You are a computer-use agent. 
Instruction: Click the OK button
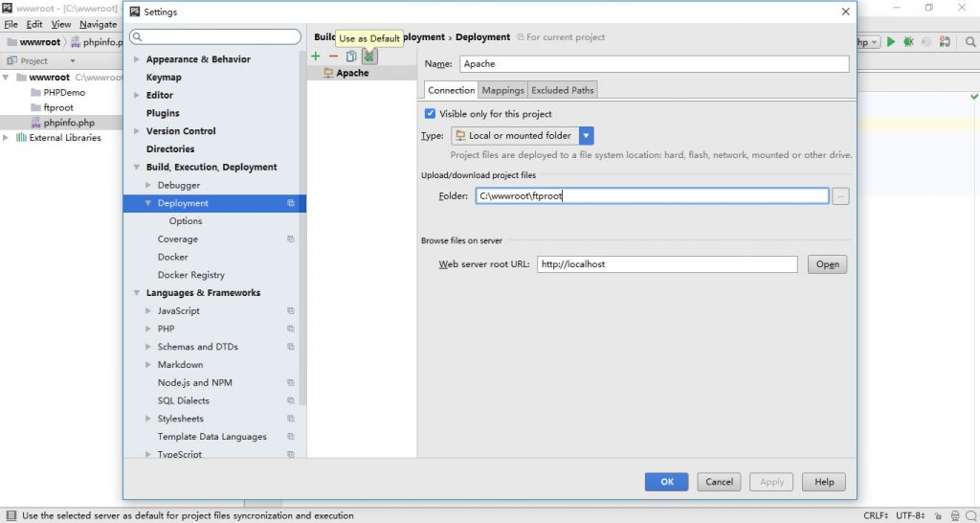tap(667, 482)
